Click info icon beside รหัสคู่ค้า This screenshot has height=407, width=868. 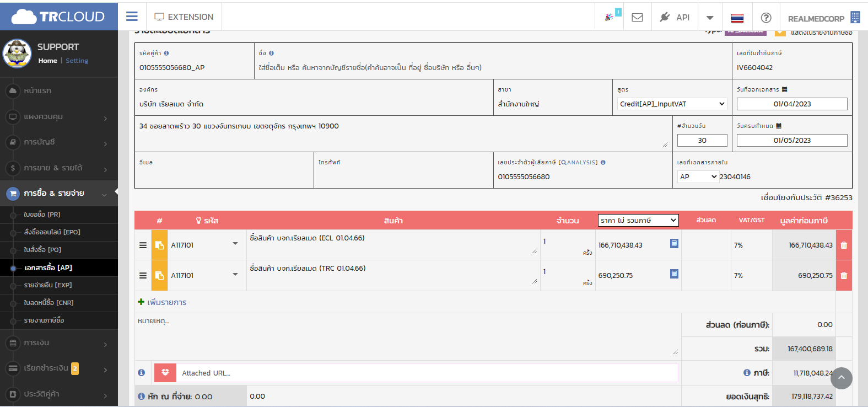[x=166, y=53]
